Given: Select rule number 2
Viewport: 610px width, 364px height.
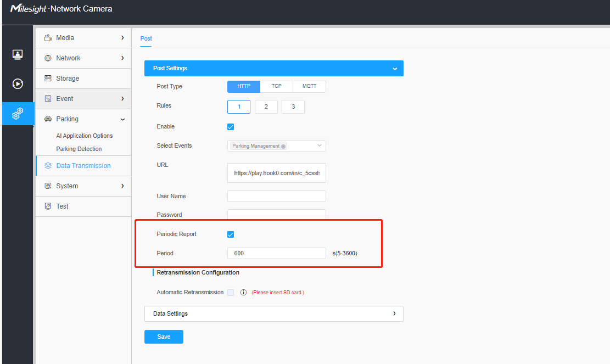Looking at the screenshot, I should click(266, 107).
